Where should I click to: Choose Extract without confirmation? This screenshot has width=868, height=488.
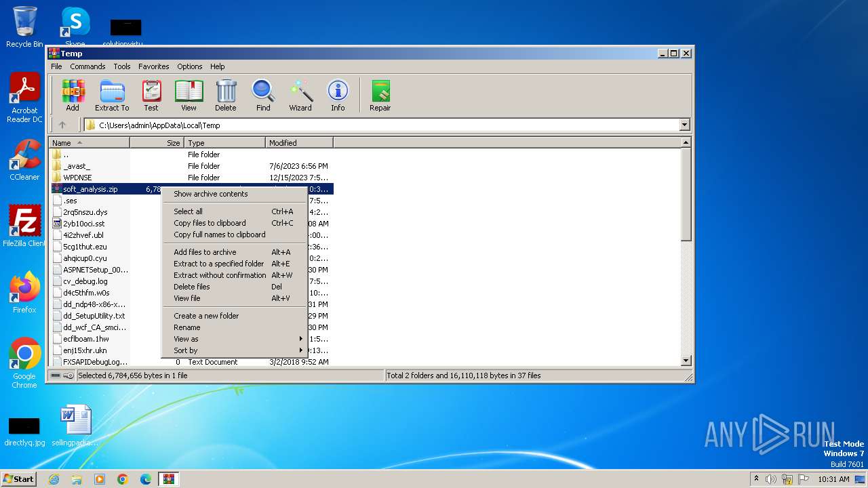(x=235, y=275)
